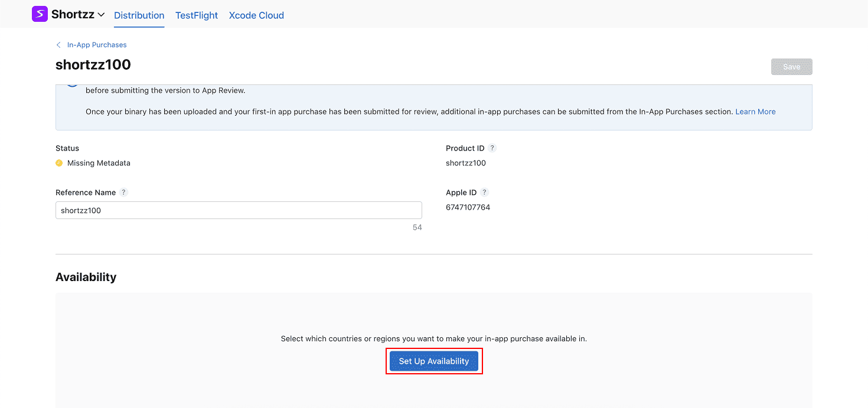Click the purple Shortzz app icon
Viewport: 868px width, 408px height.
coord(40,14)
